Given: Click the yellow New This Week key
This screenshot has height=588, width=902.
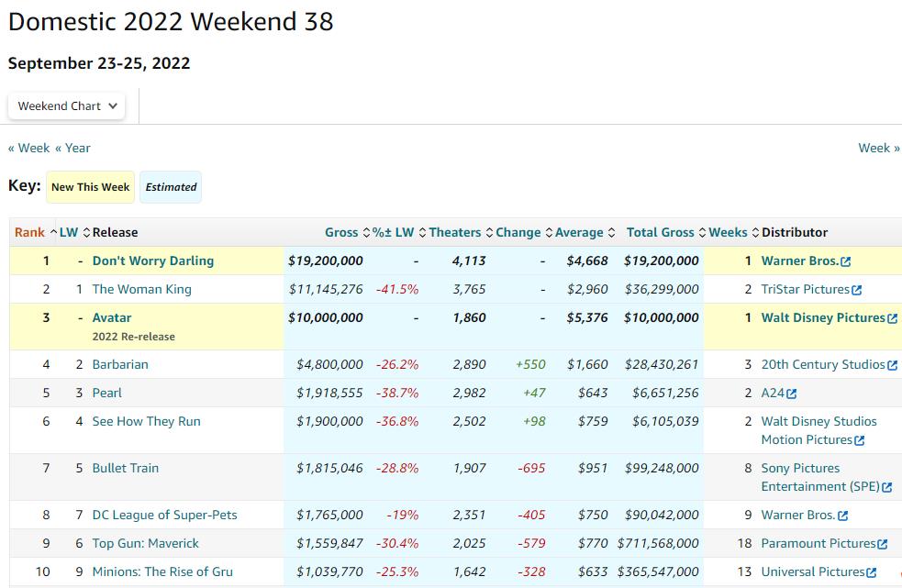Looking at the screenshot, I should (90, 187).
